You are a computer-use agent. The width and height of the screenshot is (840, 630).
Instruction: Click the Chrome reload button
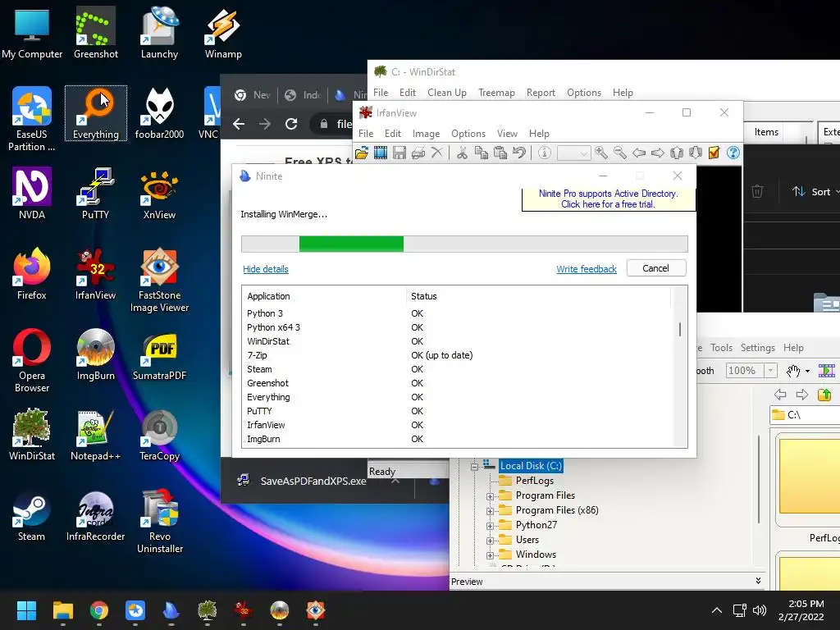[291, 125]
